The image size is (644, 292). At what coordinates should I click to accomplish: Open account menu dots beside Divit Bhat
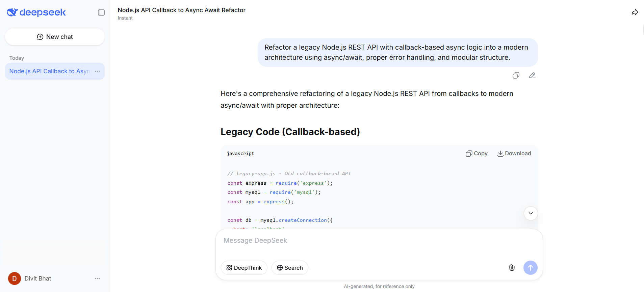pos(97,278)
